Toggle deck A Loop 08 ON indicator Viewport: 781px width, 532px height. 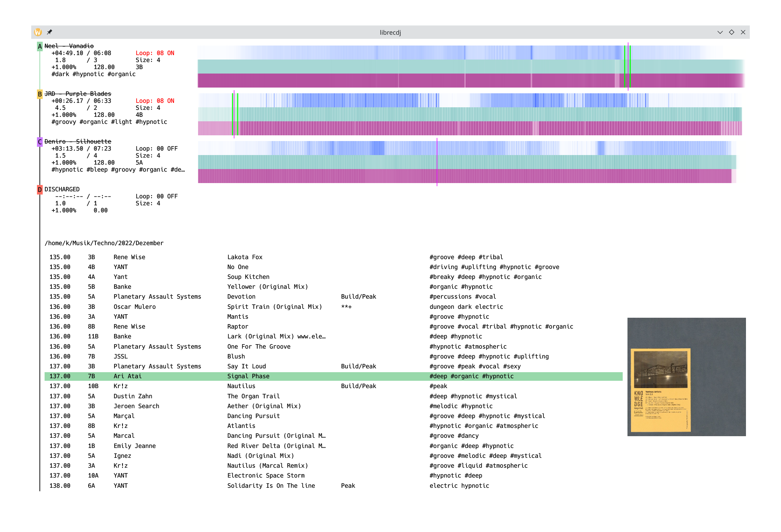(154, 53)
